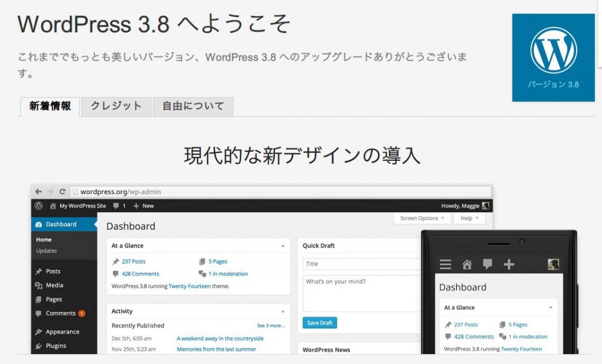Click the home icon beside My WordPress Site
The height and width of the screenshot is (364, 602).
[x=53, y=206]
